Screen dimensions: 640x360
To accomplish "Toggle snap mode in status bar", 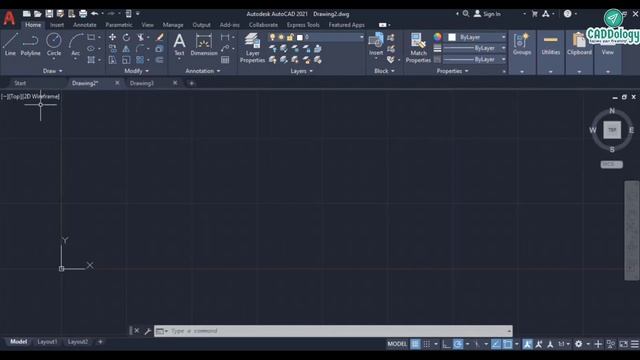I will [427, 344].
